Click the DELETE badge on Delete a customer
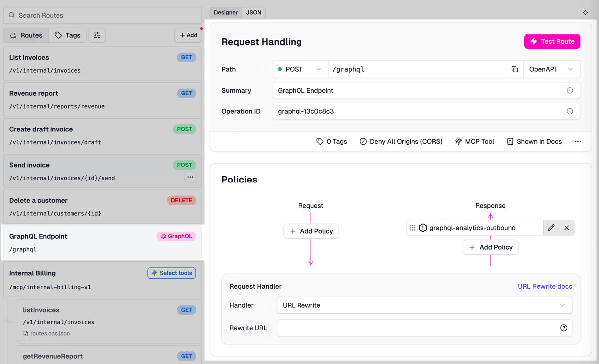 tap(181, 200)
